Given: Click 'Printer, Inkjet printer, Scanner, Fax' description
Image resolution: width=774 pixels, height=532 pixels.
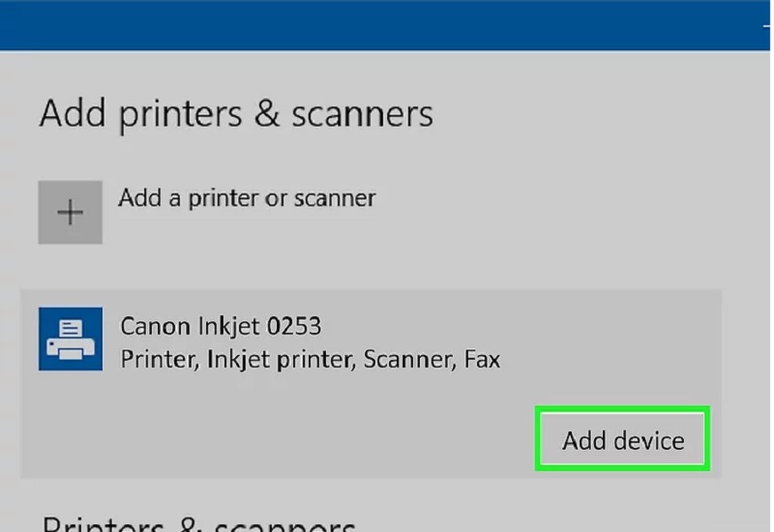Looking at the screenshot, I should coord(311,359).
